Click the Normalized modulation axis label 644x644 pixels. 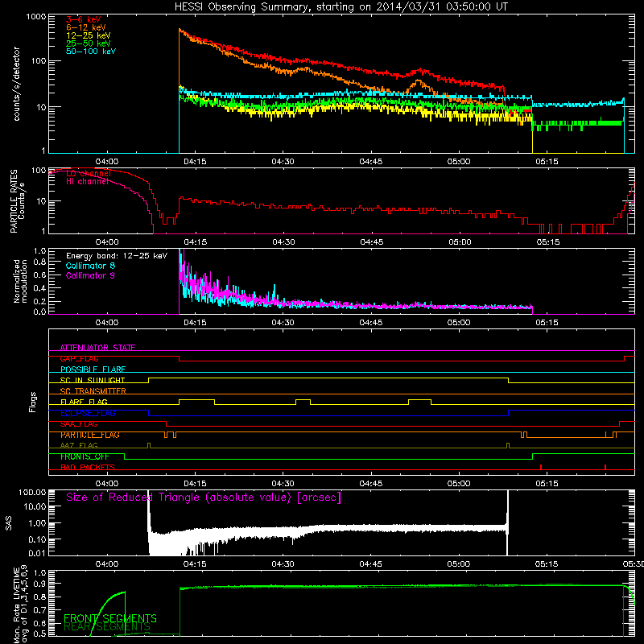pos(20,281)
